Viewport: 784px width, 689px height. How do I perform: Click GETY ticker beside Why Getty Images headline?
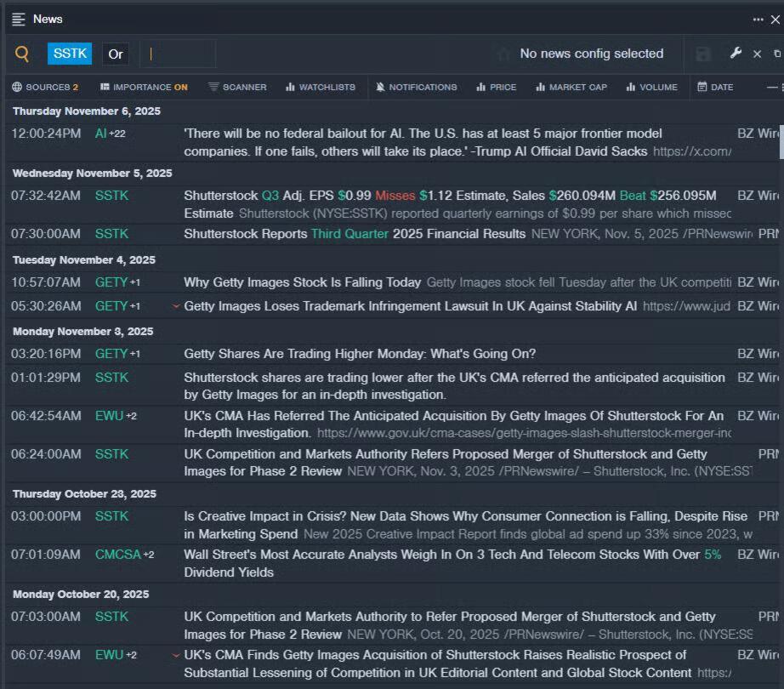click(111, 282)
